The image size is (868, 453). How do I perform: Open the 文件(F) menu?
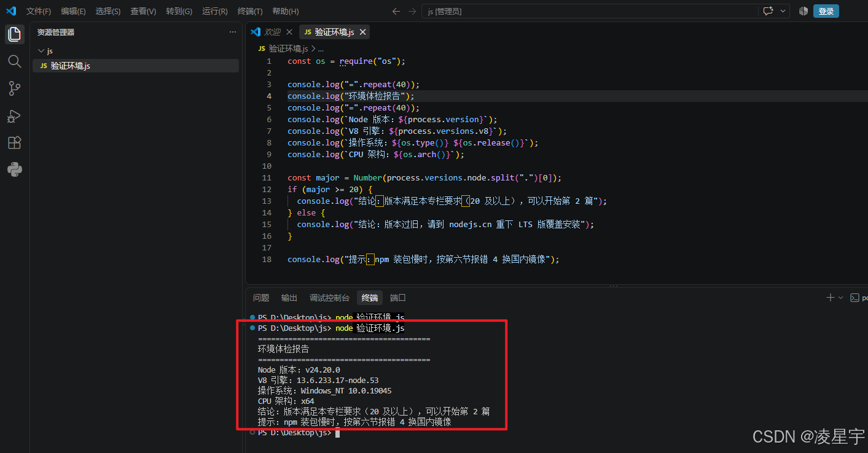click(x=39, y=11)
